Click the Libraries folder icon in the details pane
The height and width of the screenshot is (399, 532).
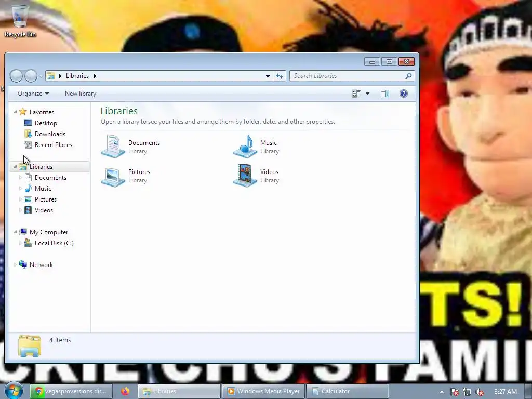(30, 345)
